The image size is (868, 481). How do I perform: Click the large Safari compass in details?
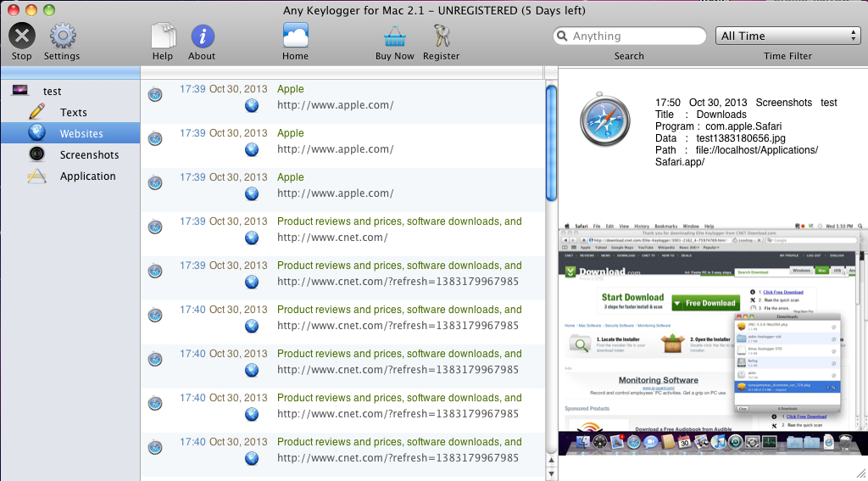coord(604,120)
